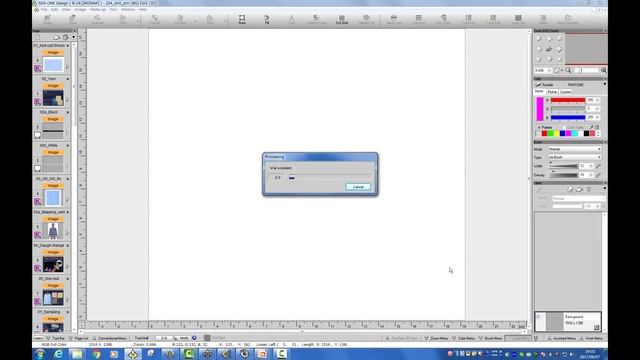
Task: Open Internet Explorer from the taskbar
Action: coord(58,354)
